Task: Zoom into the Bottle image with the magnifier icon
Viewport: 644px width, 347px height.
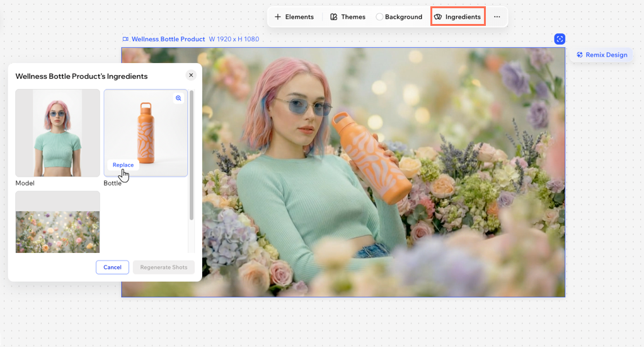Action: click(x=178, y=98)
